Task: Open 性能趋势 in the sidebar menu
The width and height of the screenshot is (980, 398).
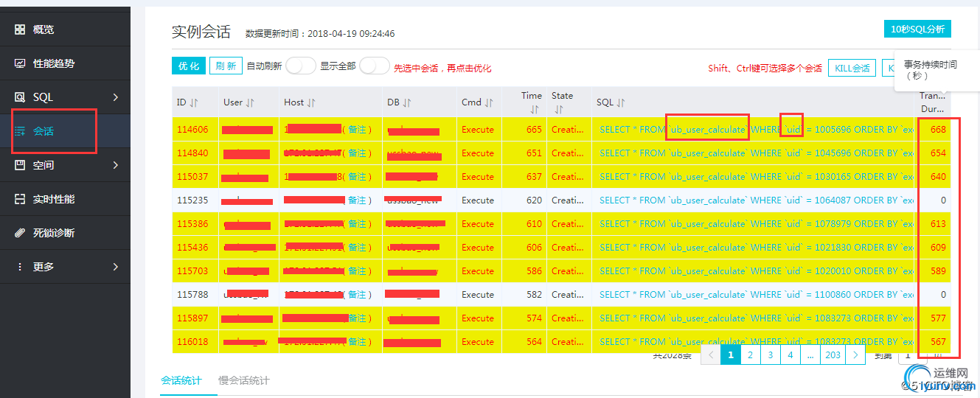Action: pos(54,63)
